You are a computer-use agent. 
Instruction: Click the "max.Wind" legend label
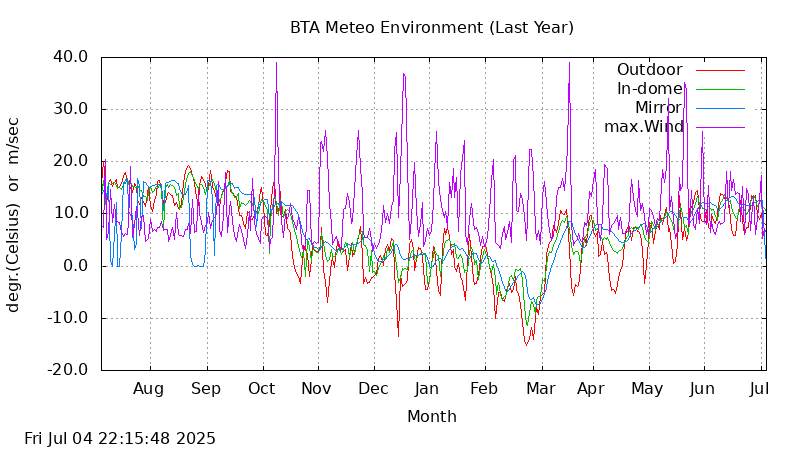pos(643,127)
